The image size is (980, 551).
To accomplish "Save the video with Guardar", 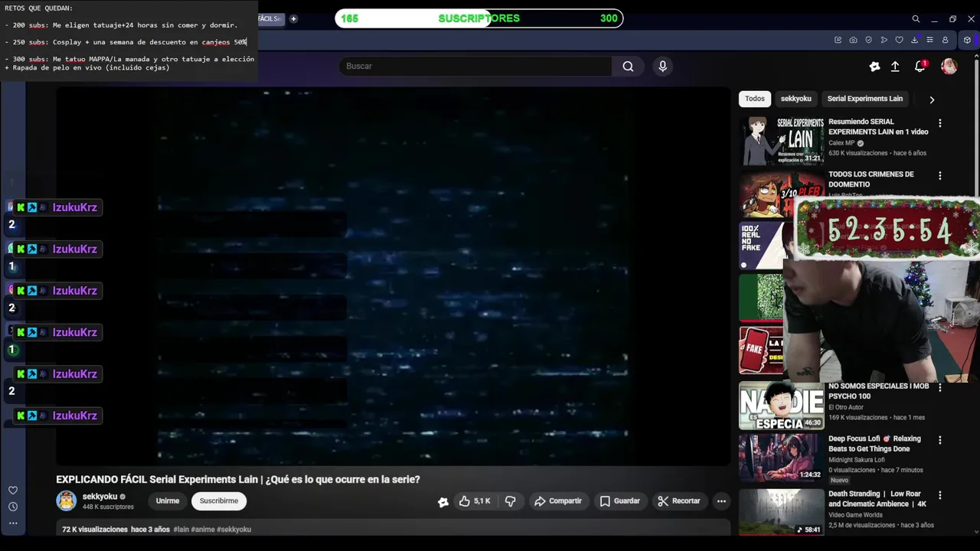I will pos(620,501).
